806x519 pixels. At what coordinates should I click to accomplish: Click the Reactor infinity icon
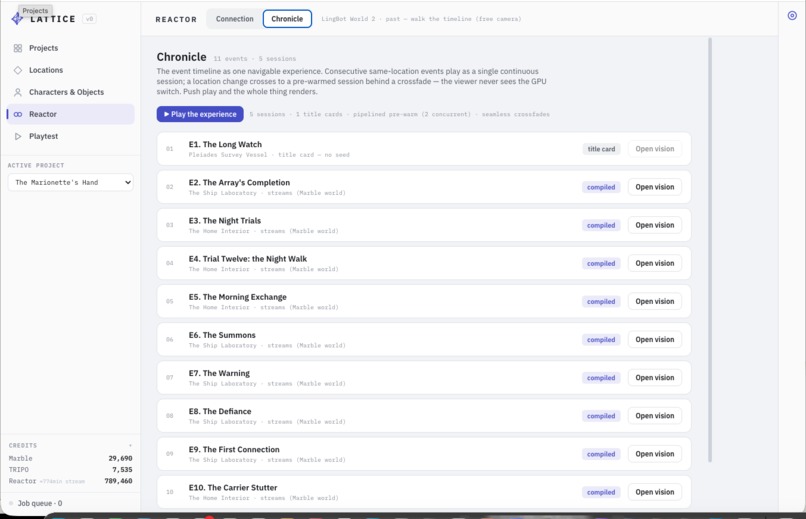point(18,114)
